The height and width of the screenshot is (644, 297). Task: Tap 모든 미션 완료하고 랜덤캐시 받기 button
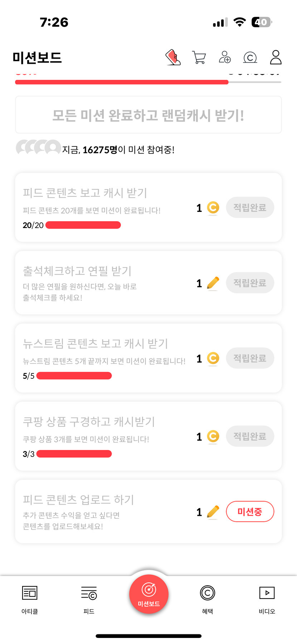point(148,115)
